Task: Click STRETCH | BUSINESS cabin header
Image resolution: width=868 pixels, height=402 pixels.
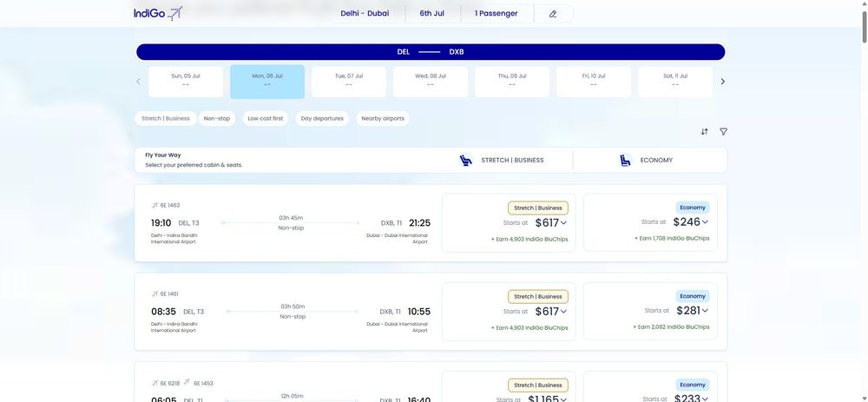Action: pos(512,160)
